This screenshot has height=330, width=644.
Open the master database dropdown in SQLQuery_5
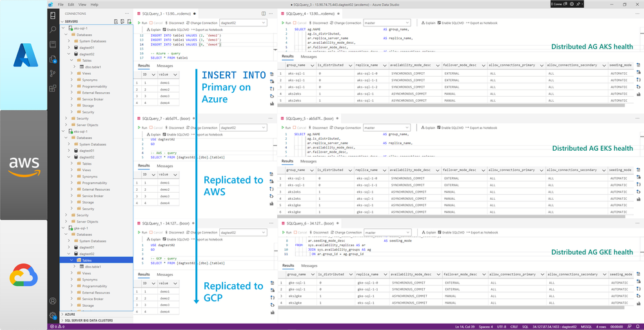pos(387,128)
